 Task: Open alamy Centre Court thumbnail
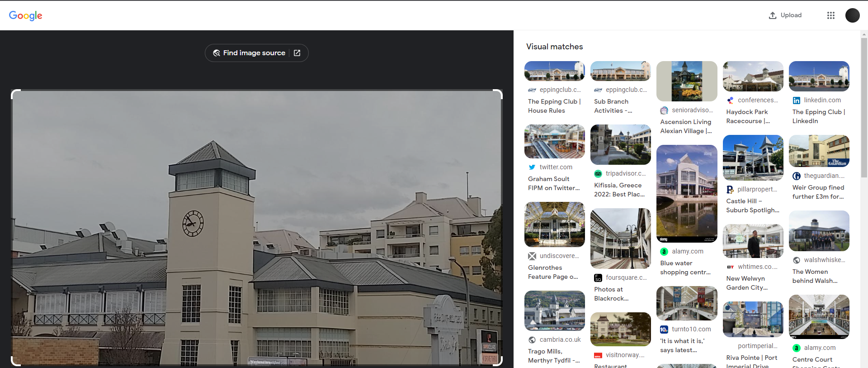pyautogui.click(x=819, y=317)
